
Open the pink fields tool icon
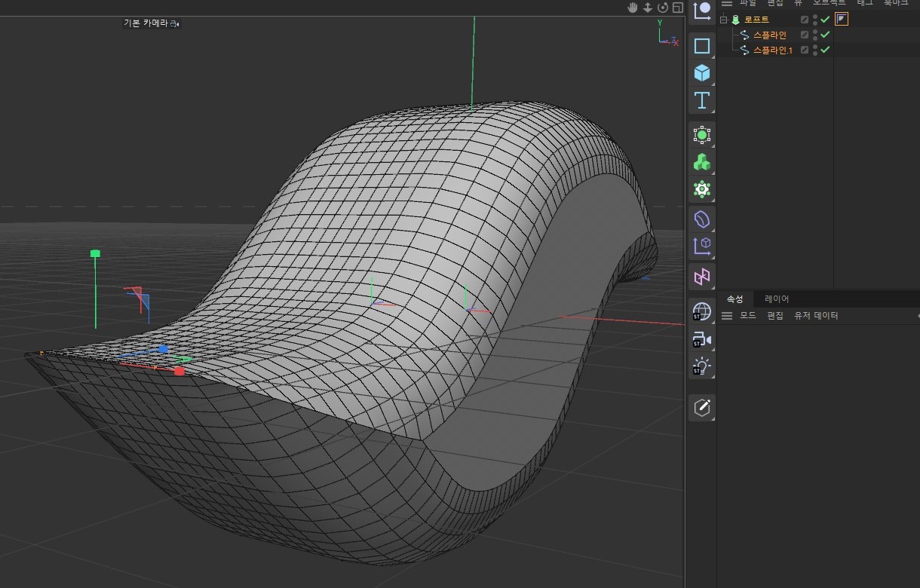(702, 277)
